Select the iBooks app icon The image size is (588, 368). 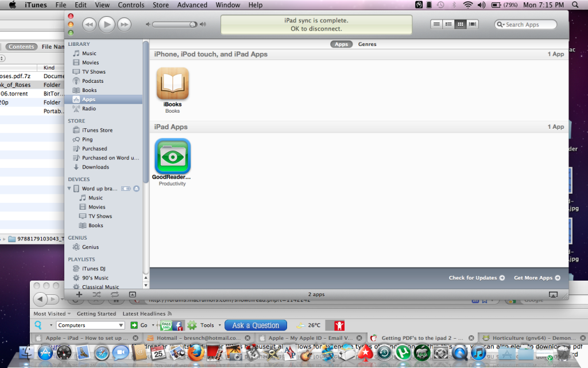click(x=172, y=84)
